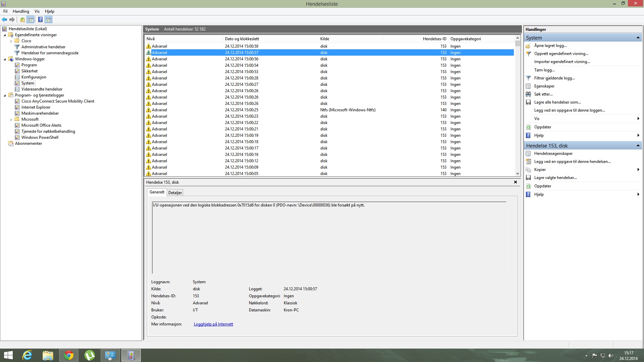Open Maskinvarehendelser log
Screen dimensions: 644x362
click(x=40, y=113)
